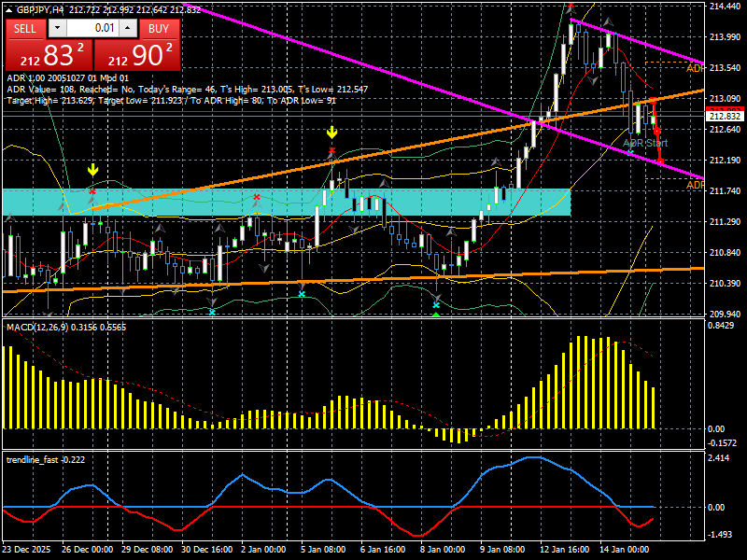Select the GBPJPY,H4 chart title text
Image resolution: width=747 pixels, height=560 pixels.
pos(39,9)
